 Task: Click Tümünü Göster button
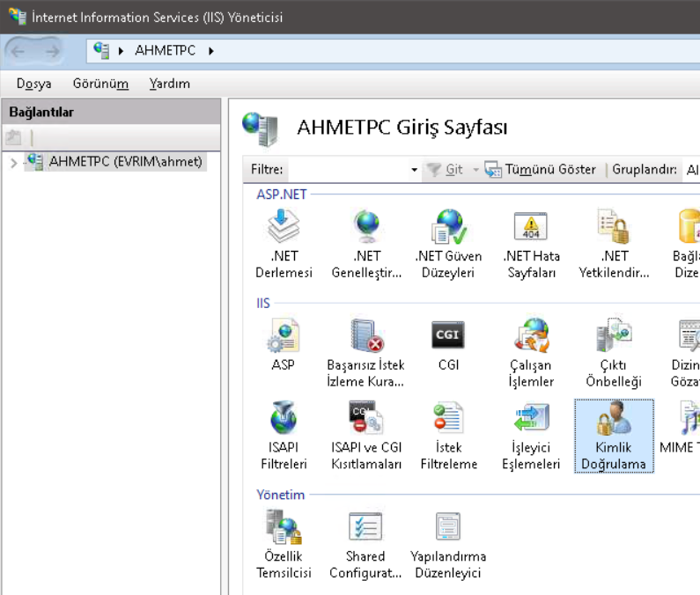541,170
